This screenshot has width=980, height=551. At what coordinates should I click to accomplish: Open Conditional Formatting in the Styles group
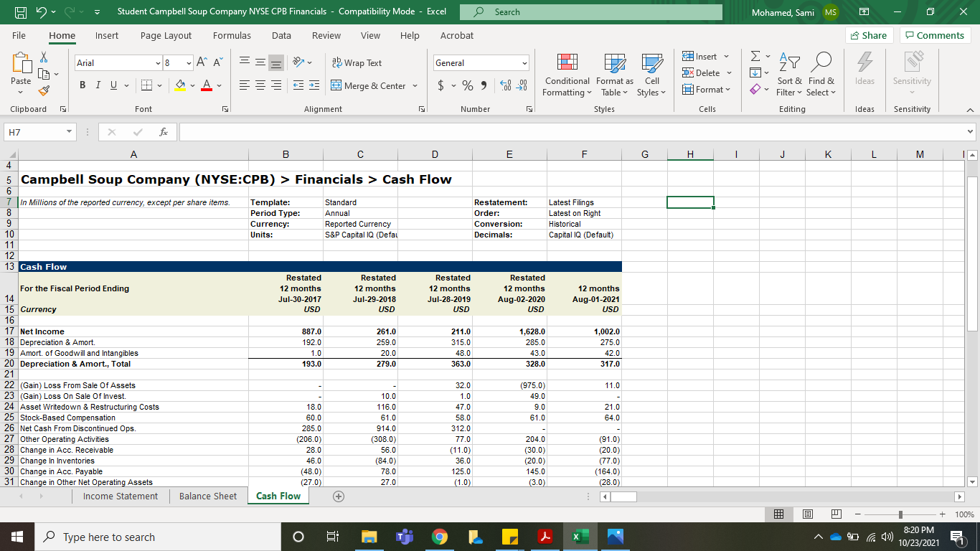567,75
